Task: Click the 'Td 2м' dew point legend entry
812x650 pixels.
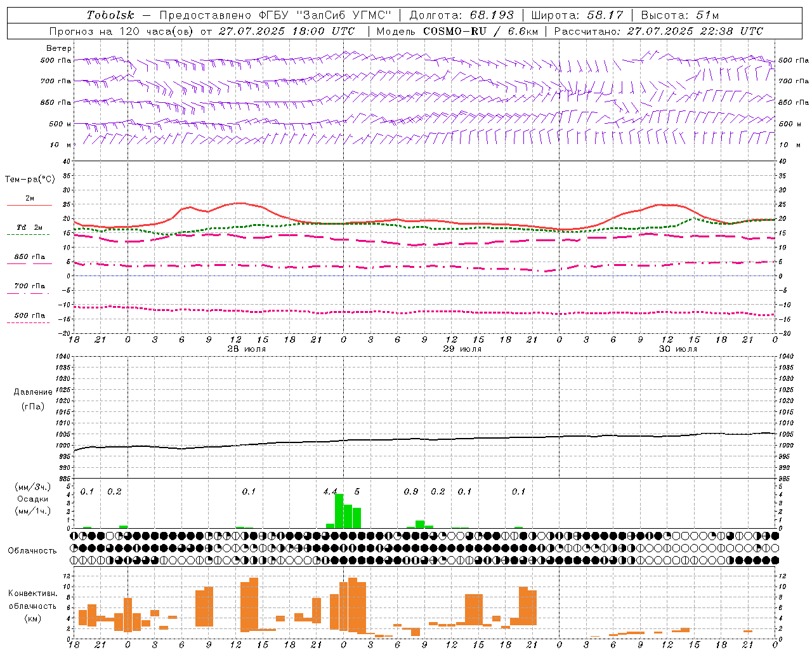Action: [x=30, y=227]
